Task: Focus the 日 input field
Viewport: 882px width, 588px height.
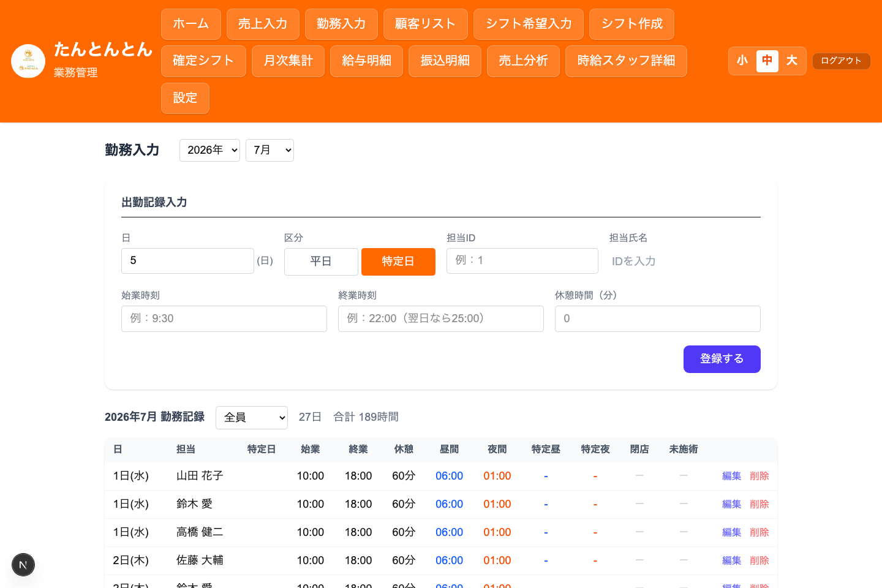Action: click(187, 261)
